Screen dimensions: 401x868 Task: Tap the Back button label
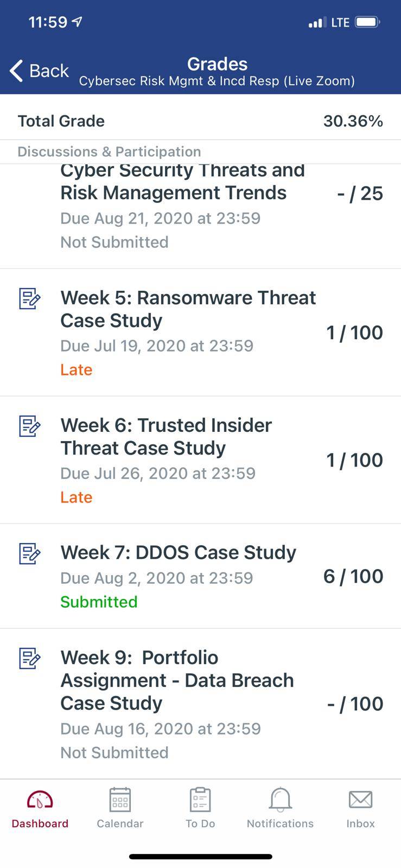49,71
